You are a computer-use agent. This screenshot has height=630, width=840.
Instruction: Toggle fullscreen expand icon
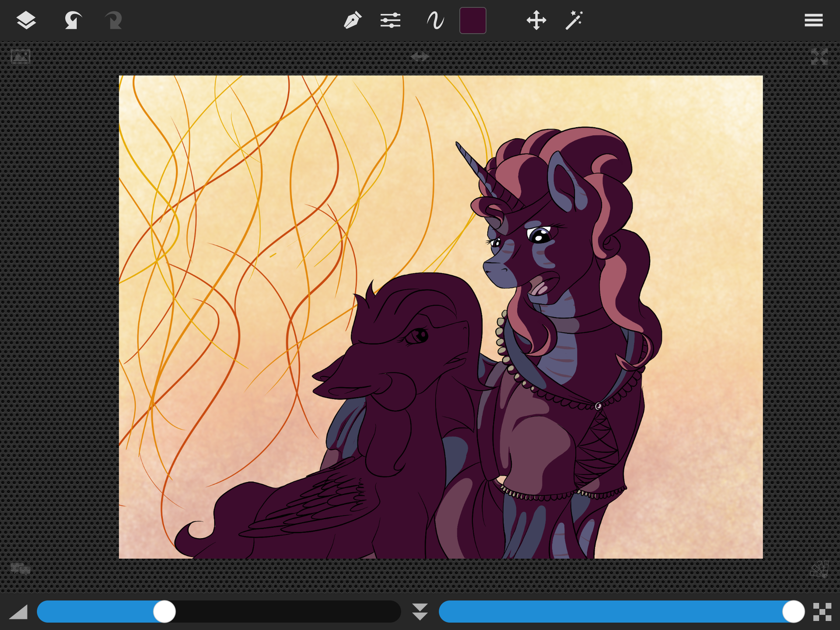coord(819,57)
